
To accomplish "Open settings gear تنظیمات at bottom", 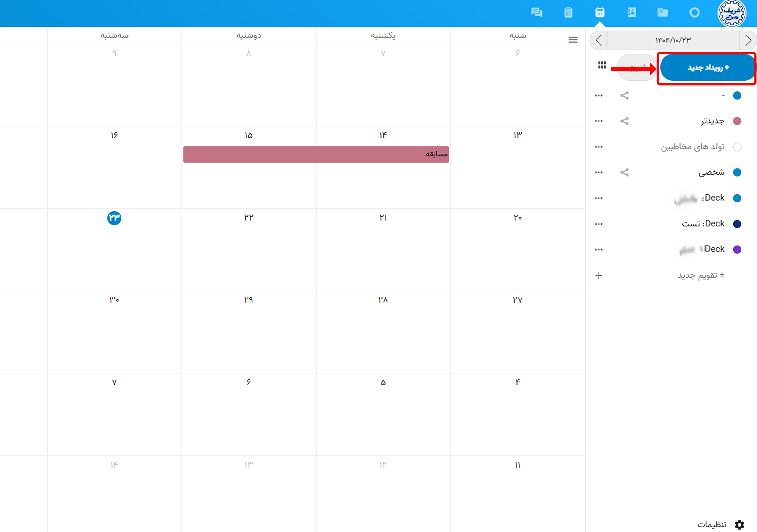I will pos(739,524).
